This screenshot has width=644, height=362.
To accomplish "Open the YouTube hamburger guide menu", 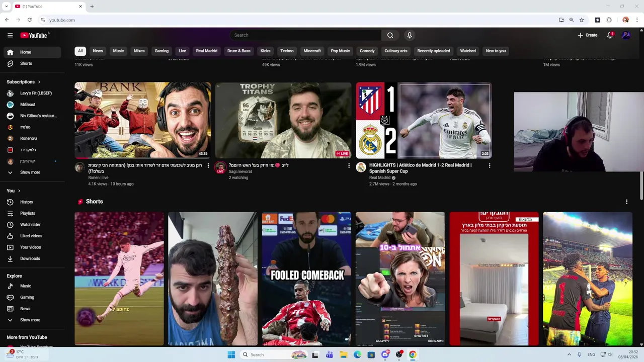I will (x=10, y=35).
